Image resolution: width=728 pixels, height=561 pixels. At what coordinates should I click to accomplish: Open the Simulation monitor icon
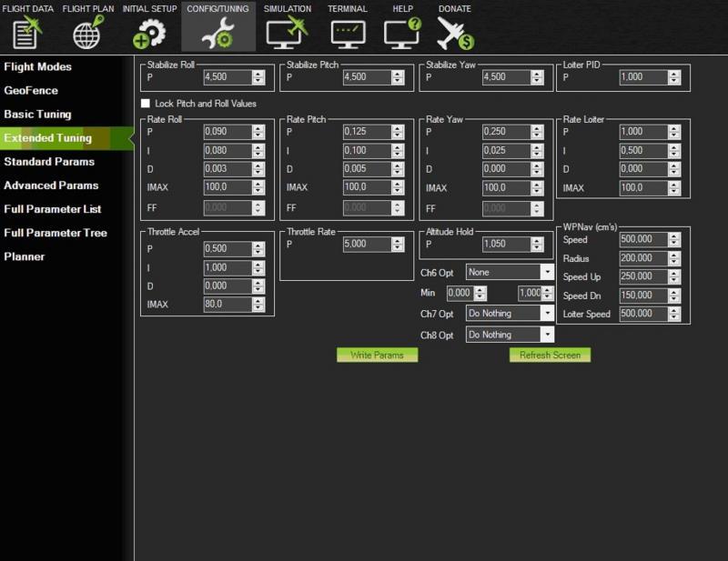tap(287, 33)
